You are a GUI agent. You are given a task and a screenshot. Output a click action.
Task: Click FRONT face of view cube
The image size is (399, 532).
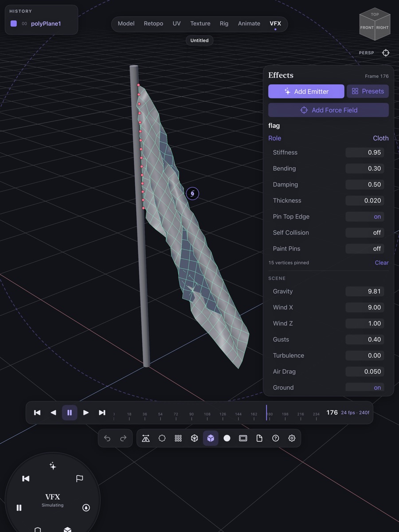(367, 28)
